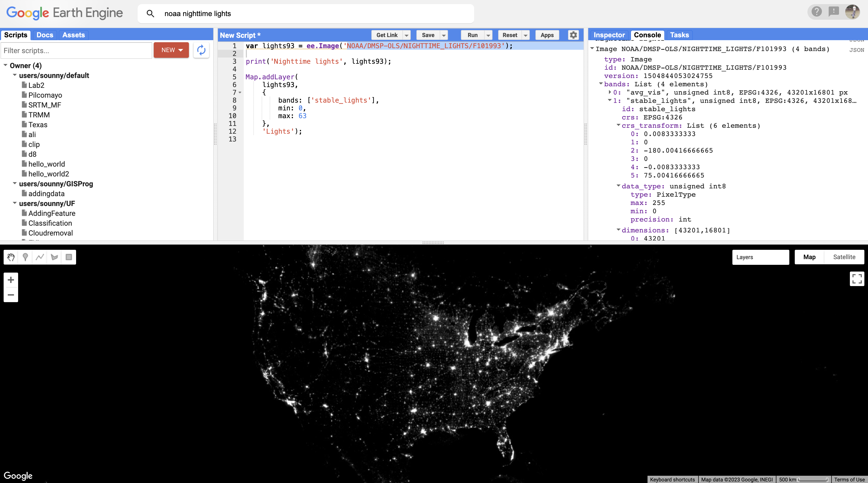Open the Save dropdown arrow
Image resolution: width=868 pixels, height=483 pixels.
(x=444, y=35)
